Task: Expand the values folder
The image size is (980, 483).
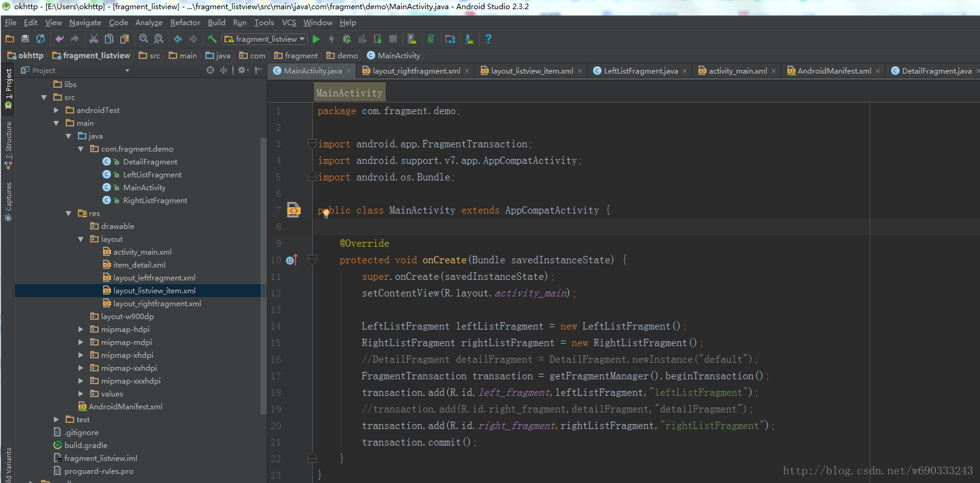Action: (x=80, y=394)
